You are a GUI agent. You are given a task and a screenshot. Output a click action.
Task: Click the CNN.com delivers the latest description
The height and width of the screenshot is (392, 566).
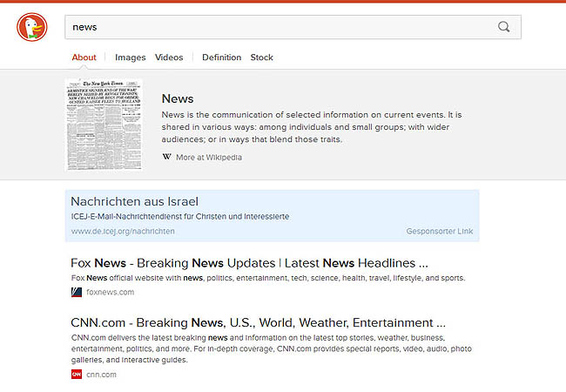coord(272,348)
